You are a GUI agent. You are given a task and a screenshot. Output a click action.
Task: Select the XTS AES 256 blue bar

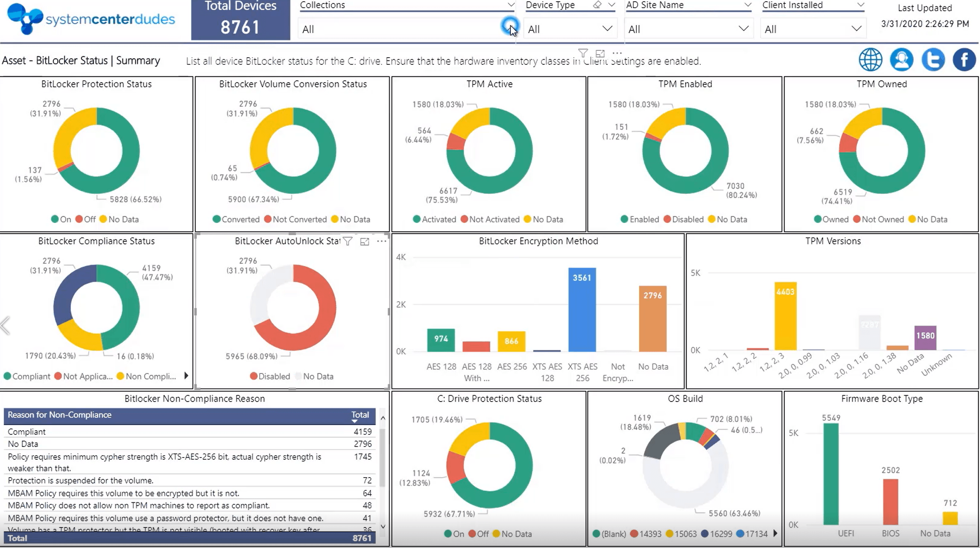(x=582, y=310)
